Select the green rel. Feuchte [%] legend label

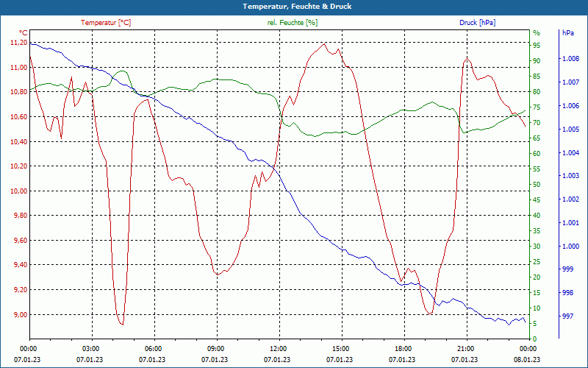coord(292,23)
